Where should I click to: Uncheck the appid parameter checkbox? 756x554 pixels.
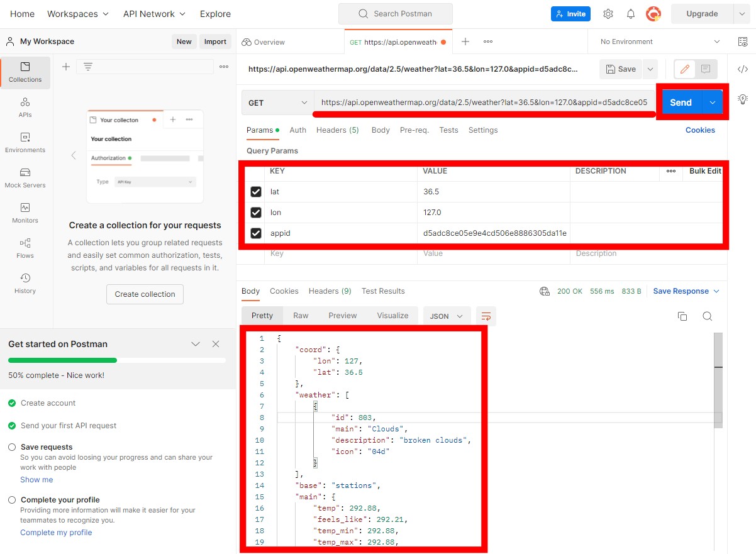point(256,233)
